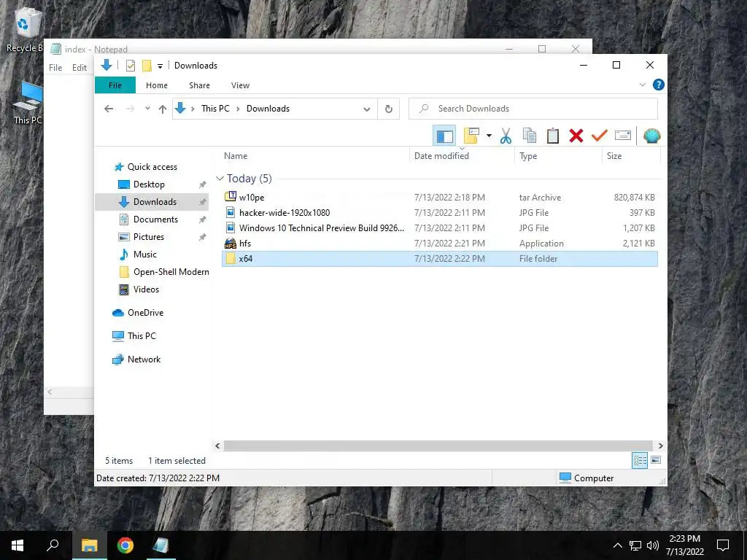Open Music in the navigation pane
Viewport: 747px width, 560px height.
coord(145,254)
